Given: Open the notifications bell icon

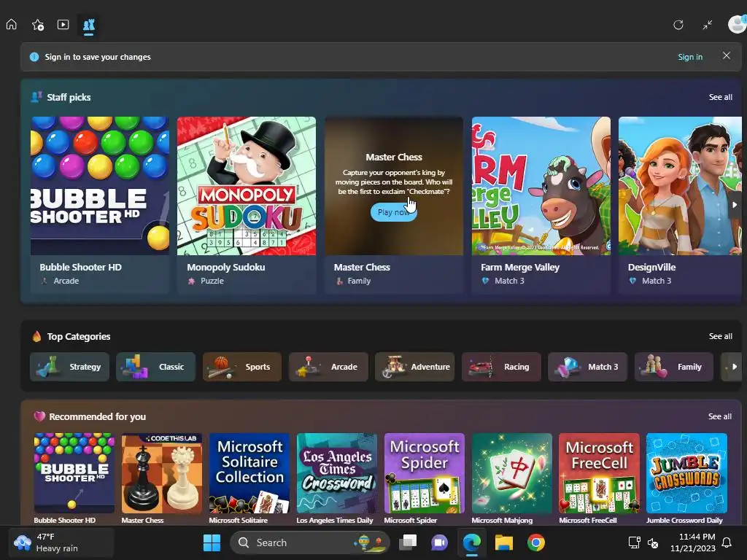Looking at the screenshot, I should point(727,542).
